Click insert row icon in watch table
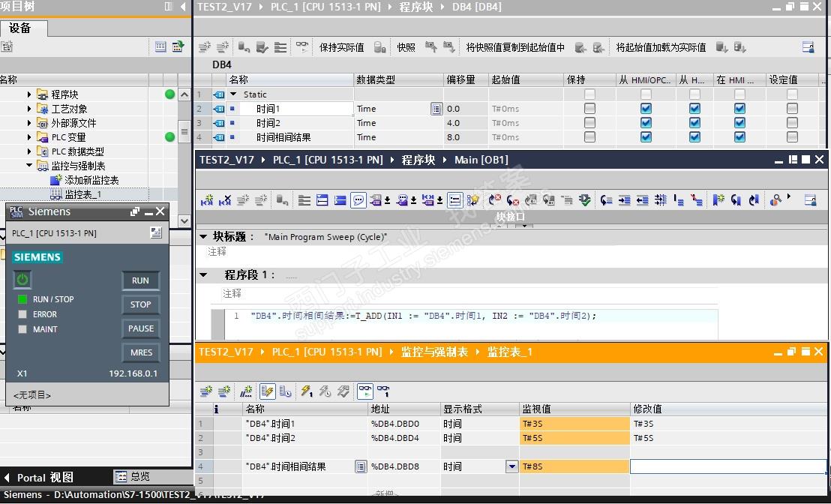831x504 pixels. pos(205,391)
